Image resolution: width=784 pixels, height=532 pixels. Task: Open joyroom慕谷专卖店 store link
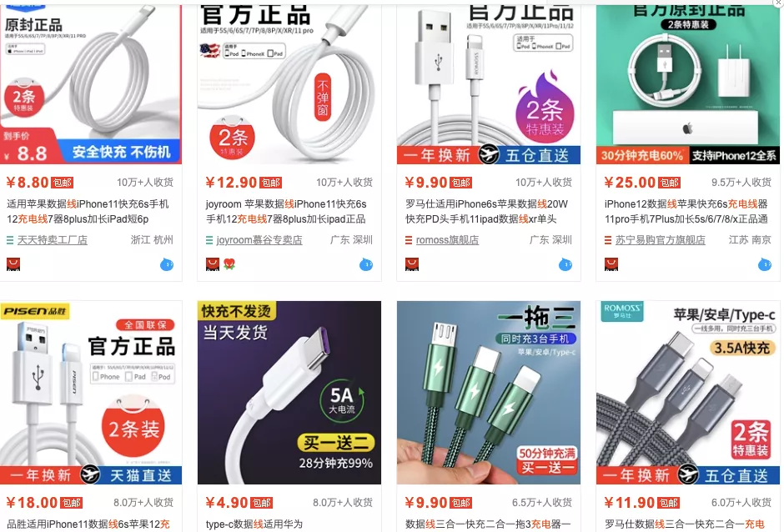tap(259, 240)
